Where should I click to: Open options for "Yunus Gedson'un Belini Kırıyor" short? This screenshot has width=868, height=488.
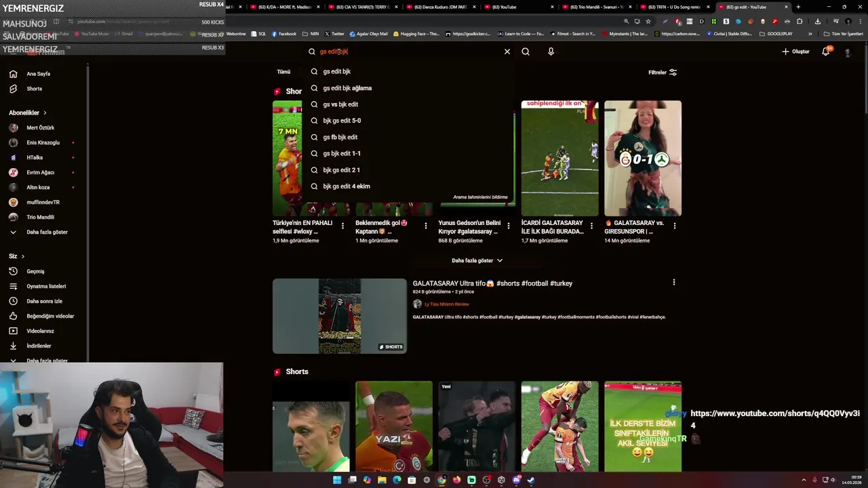click(509, 226)
